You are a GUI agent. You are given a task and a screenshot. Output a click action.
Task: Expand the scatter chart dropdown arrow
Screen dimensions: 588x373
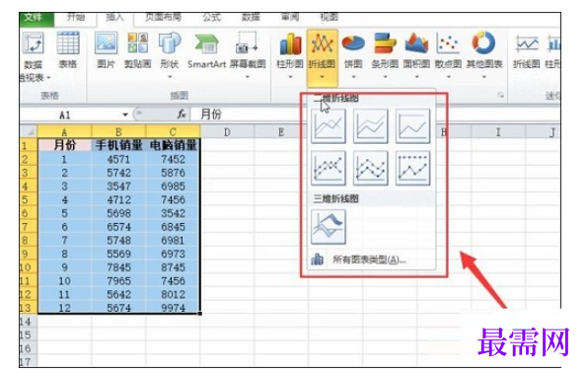449,77
